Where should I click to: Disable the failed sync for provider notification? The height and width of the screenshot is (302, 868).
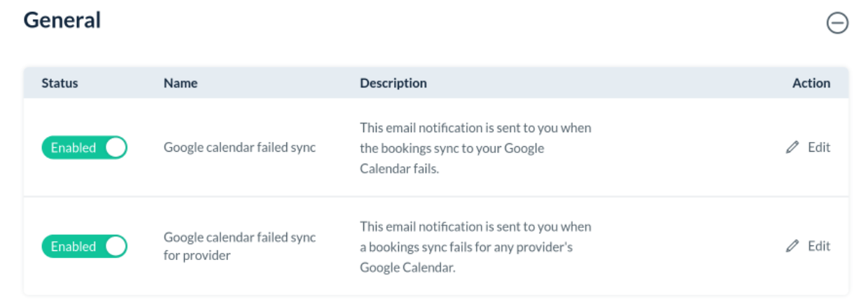(85, 247)
